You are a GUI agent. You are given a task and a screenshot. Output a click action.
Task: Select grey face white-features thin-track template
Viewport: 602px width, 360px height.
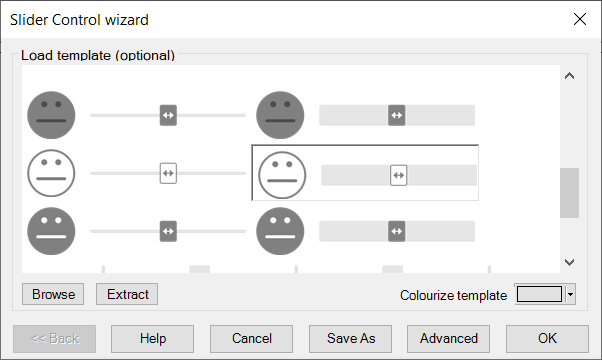(x=137, y=231)
